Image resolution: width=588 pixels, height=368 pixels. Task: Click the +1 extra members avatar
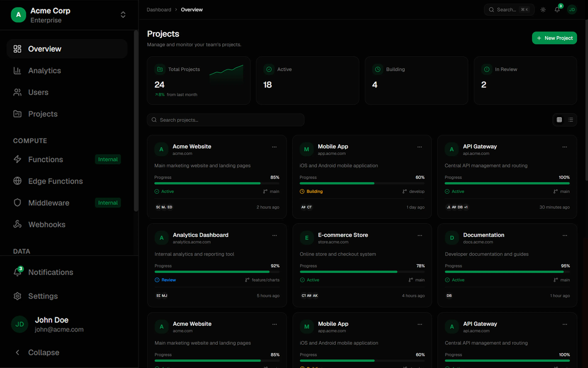click(466, 207)
